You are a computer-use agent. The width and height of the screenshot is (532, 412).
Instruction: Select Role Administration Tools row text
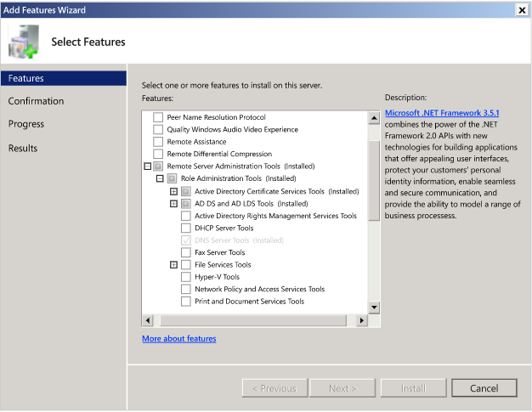[239, 178]
